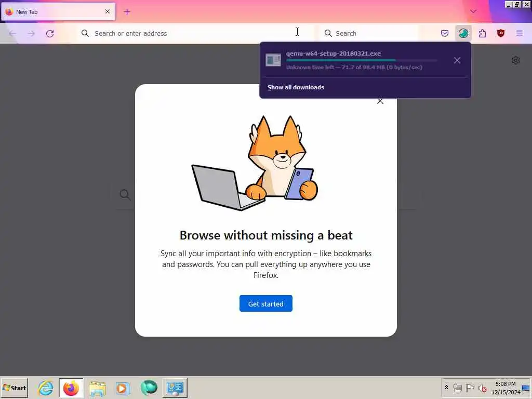Click the toolbar Search box
The image size is (532, 399).
370,33
